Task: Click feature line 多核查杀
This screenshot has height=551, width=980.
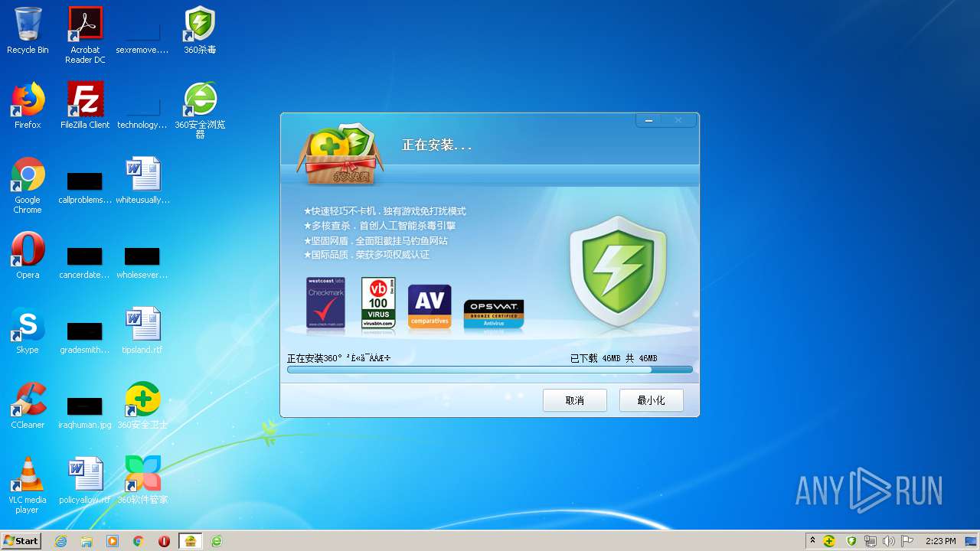Action: pos(379,226)
